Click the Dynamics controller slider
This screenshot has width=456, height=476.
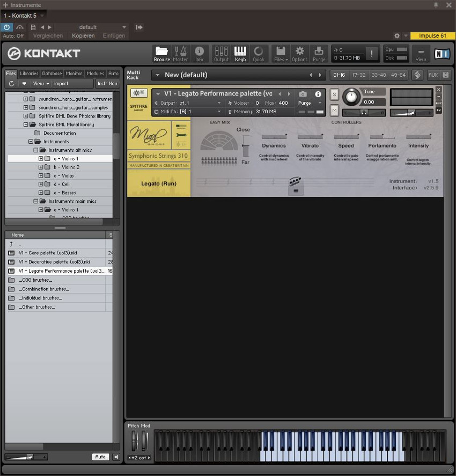pyautogui.click(x=274, y=136)
